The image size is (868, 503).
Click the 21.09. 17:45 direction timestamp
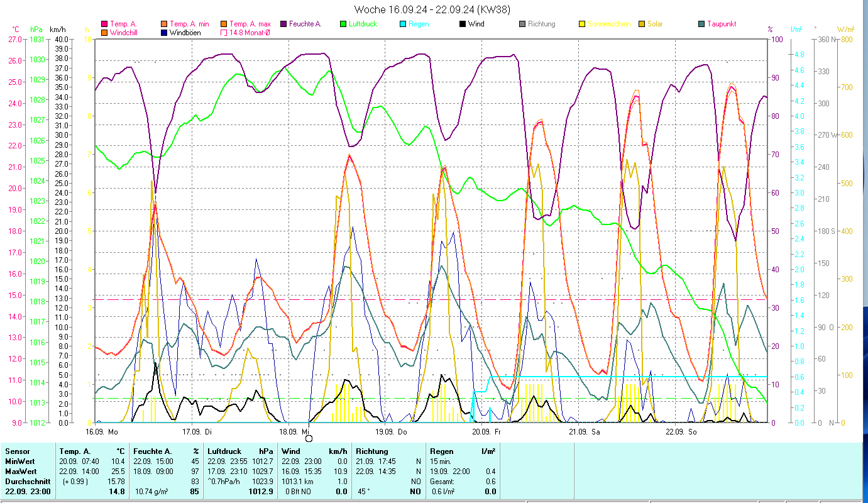(376, 462)
